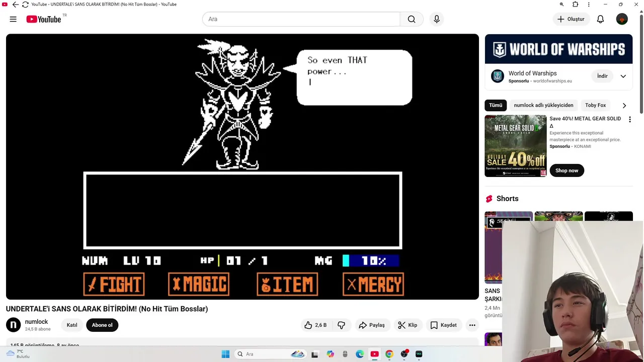Open the browser zoom magnifier icon
Viewport: 644px width, 362px height.
(x=561, y=5)
